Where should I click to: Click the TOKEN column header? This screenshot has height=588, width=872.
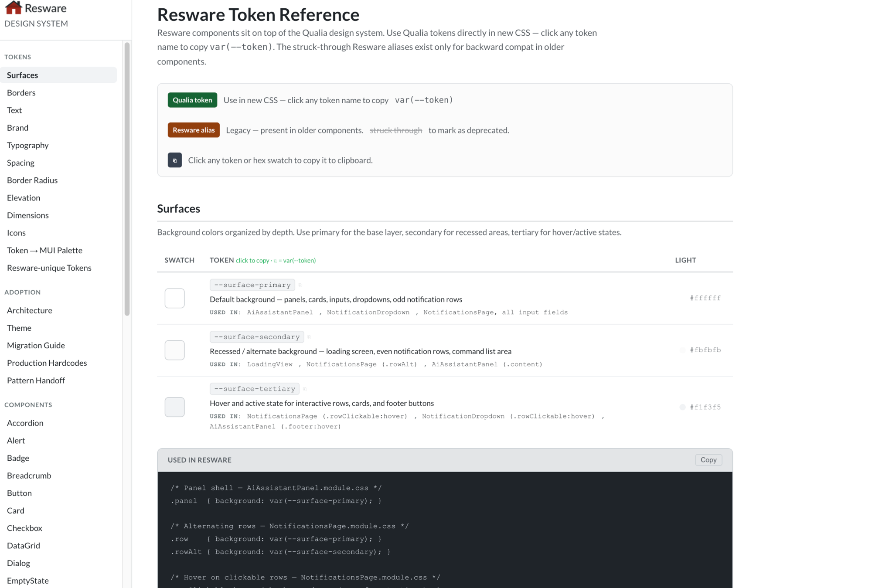221,260
